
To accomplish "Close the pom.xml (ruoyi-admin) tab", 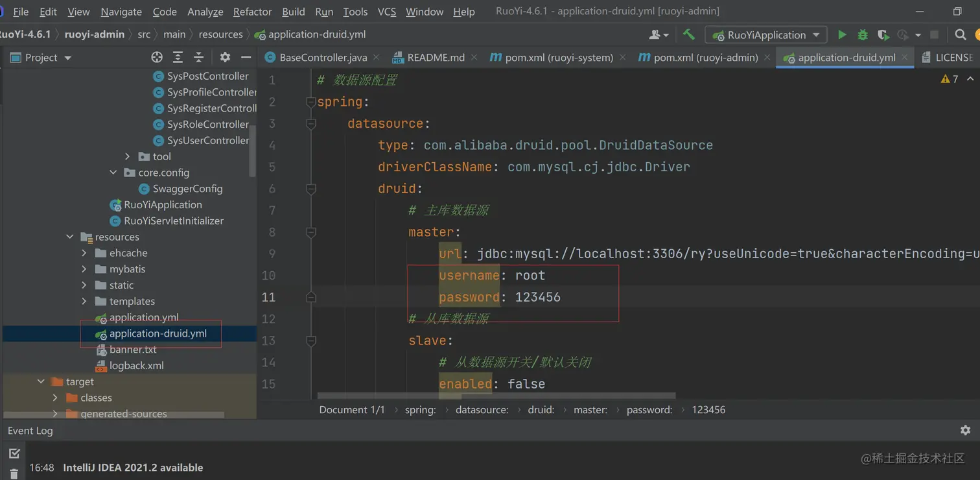I will tap(767, 57).
